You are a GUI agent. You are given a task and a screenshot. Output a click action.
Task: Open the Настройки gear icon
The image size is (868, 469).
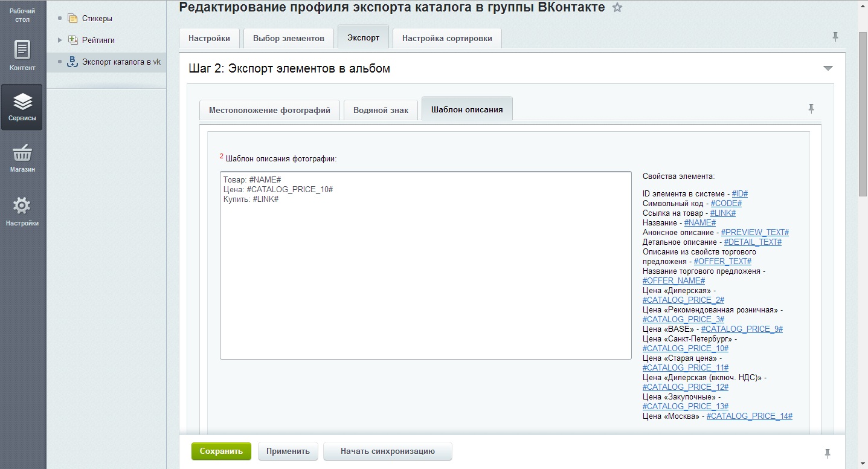coord(22,204)
